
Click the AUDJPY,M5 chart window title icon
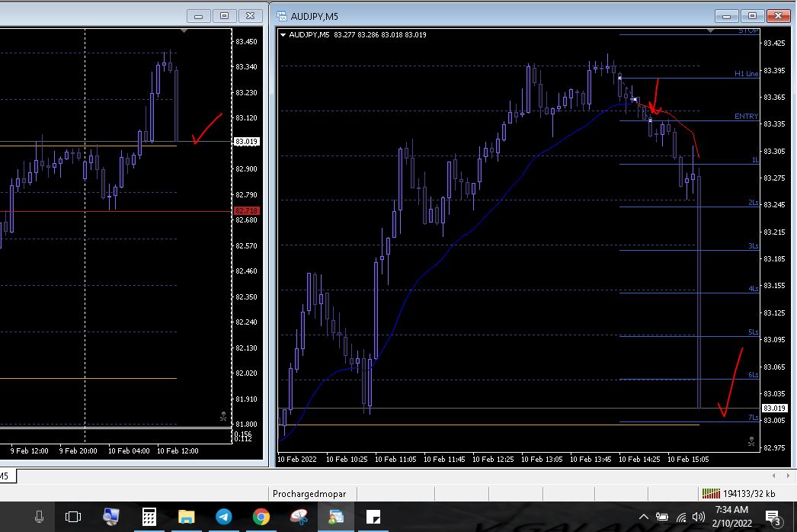[x=282, y=16]
